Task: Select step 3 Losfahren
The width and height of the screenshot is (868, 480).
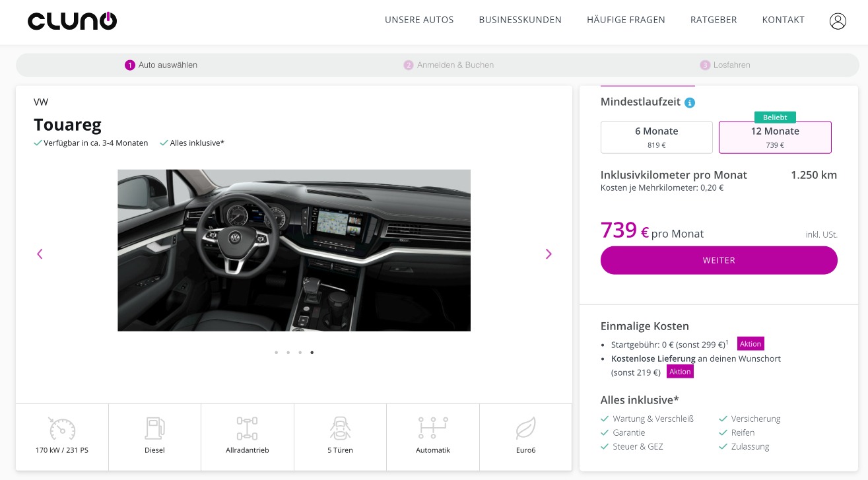Action: (725, 65)
